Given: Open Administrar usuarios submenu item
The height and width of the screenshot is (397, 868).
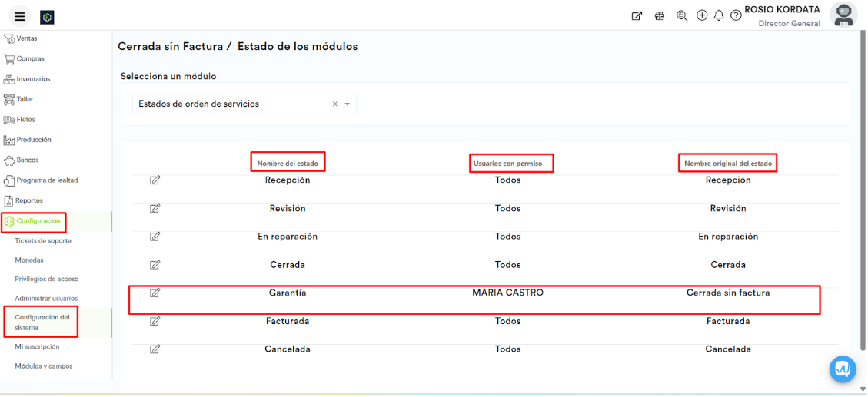Looking at the screenshot, I should coord(46,299).
